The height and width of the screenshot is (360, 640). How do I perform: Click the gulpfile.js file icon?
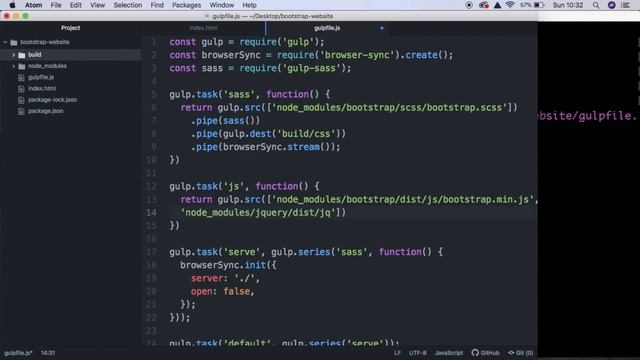tap(21, 78)
